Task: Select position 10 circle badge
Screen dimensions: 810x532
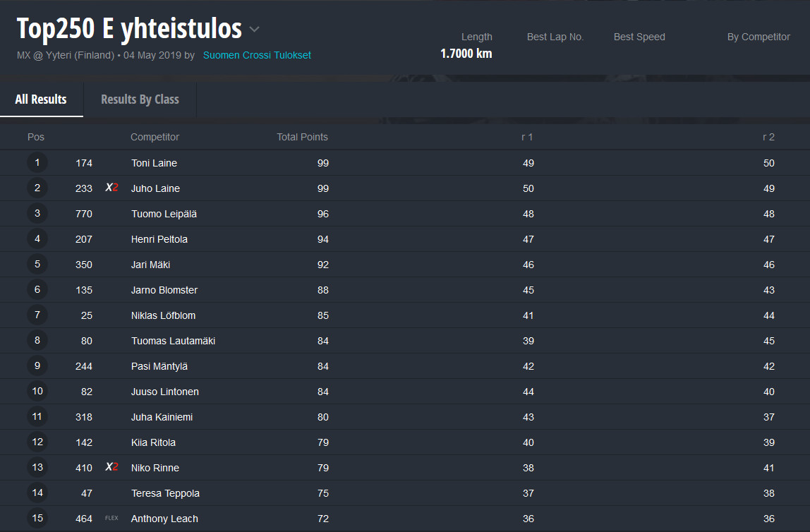Action: point(37,391)
